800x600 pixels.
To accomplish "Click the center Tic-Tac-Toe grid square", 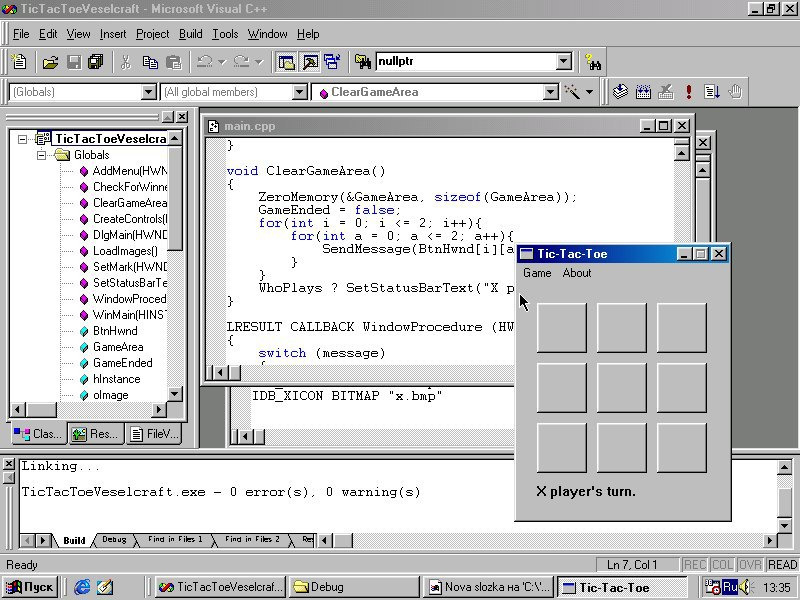I will point(621,387).
